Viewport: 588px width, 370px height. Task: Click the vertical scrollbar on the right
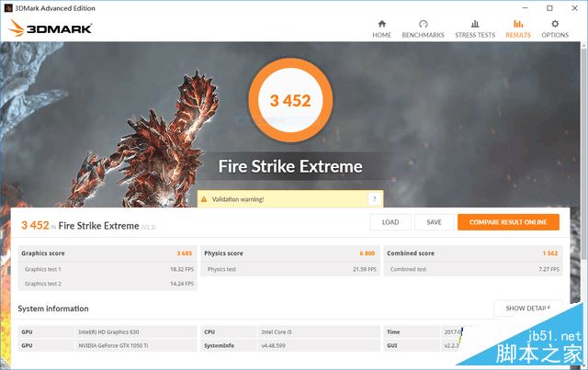[584, 150]
